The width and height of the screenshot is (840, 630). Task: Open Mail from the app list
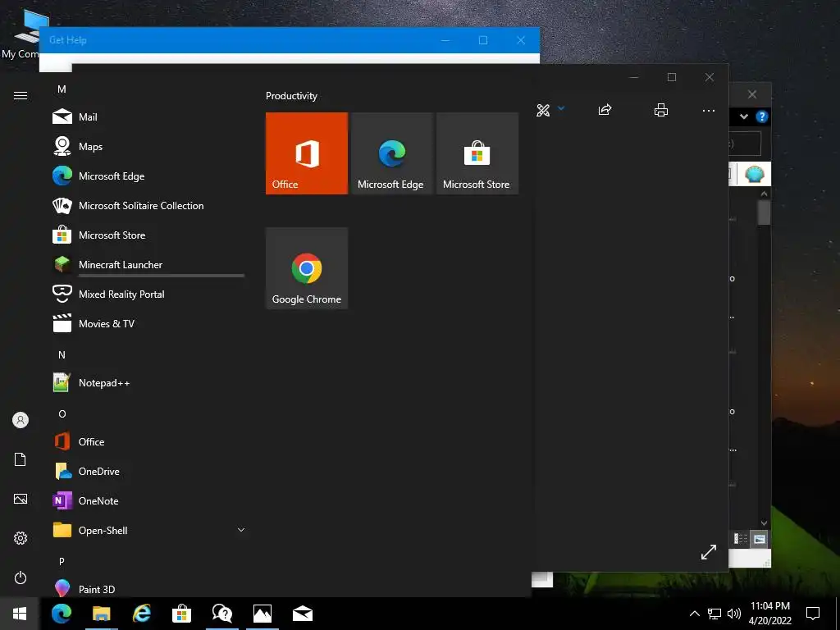[x=148, y=116]
